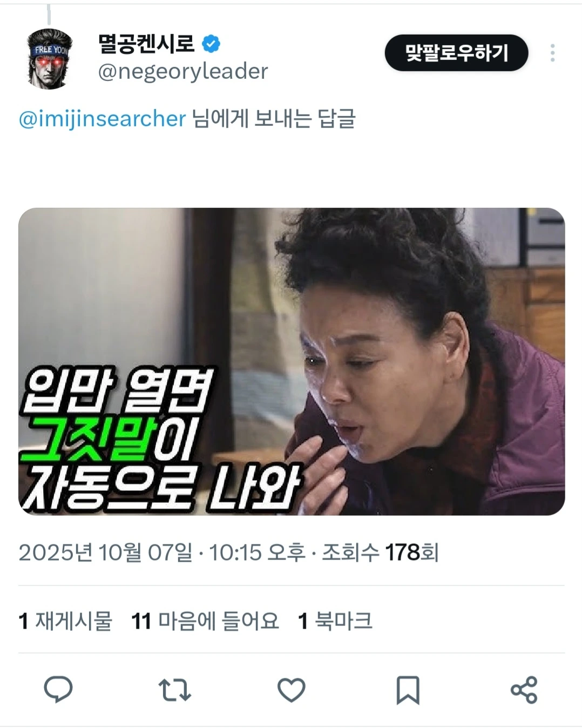Tap the 님에게 보내는 답글 reply text
Screen dimensions: 582x728
[x=274, y=118]
